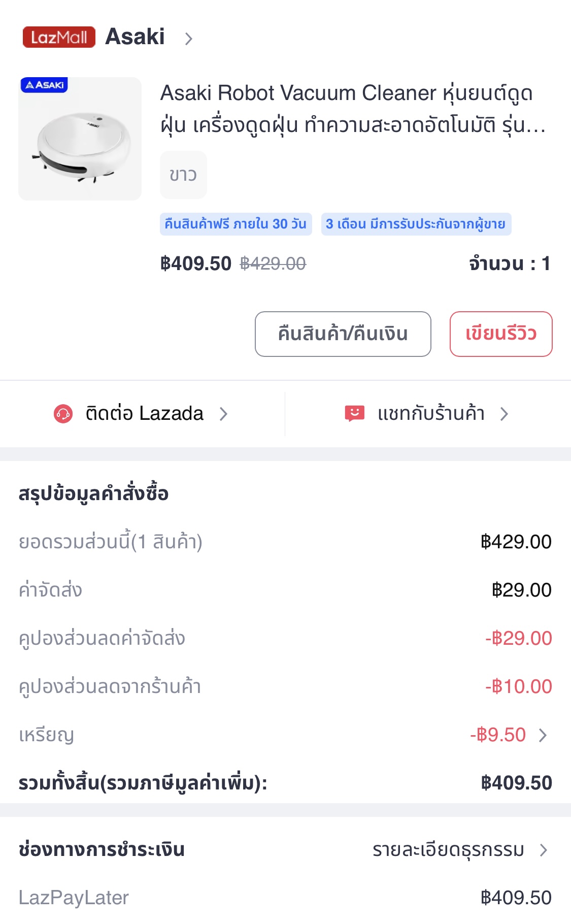571x924 pixels.
Task: Tap the Lazada headset support icon
Action: [x=63, y=414]
